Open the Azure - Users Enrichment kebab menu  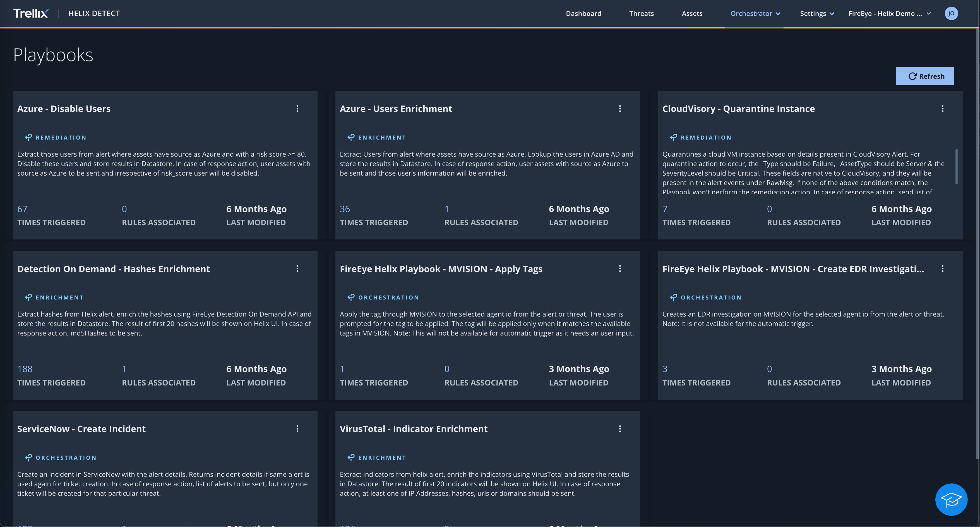pyautogui.click(x=620, y=109)
